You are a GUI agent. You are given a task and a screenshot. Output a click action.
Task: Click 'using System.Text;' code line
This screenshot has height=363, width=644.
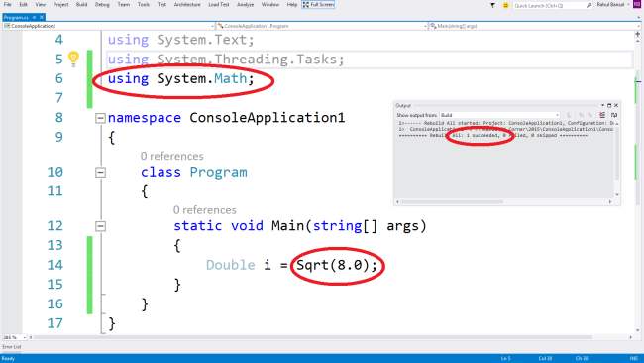(181, 40)
